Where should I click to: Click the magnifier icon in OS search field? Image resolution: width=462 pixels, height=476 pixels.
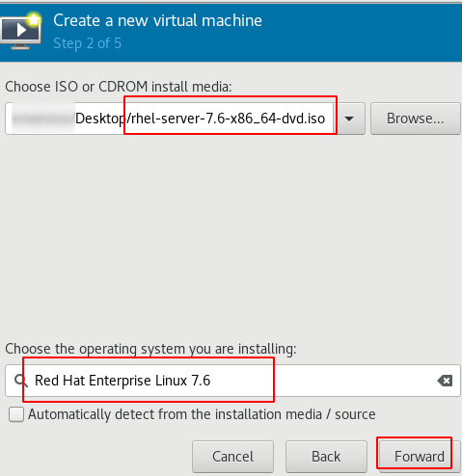click(x=21, y=381)
